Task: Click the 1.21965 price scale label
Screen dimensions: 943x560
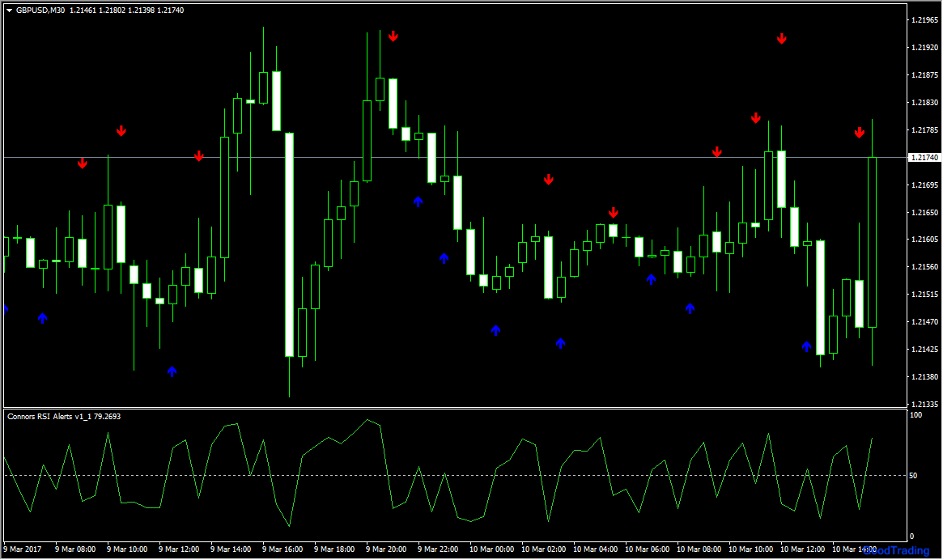Action: [924, 20]
